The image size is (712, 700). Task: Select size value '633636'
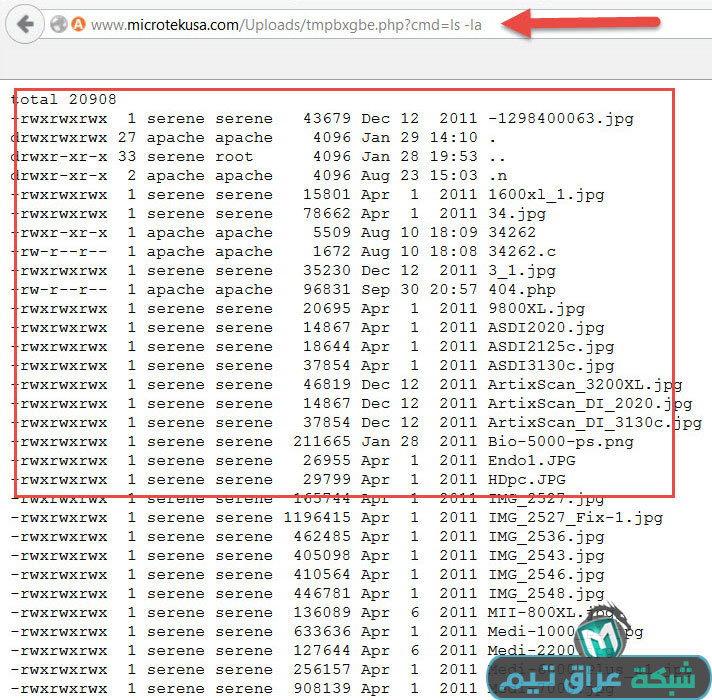click(x=322, y=631)
